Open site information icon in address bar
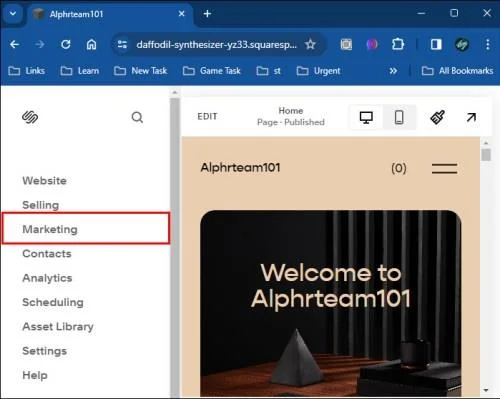Viewport: 500px width, 399px height. click(x=122, y=44)
